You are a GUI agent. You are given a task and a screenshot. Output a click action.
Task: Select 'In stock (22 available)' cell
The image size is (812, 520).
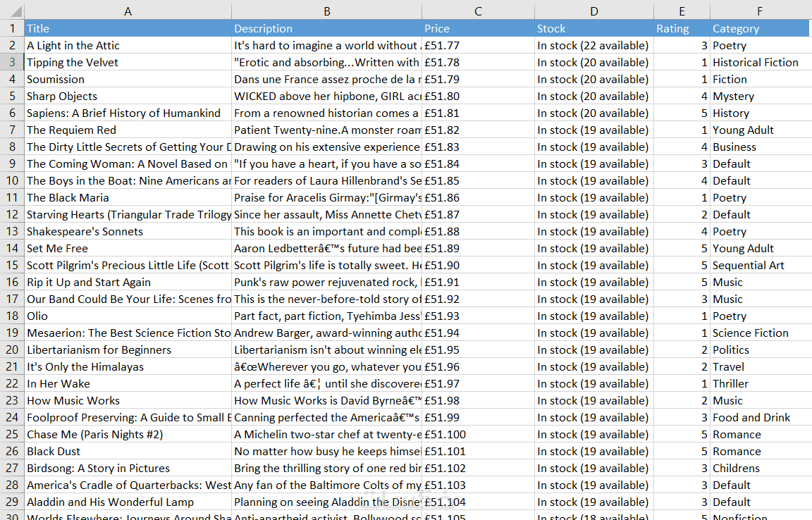tap(594, 46)
